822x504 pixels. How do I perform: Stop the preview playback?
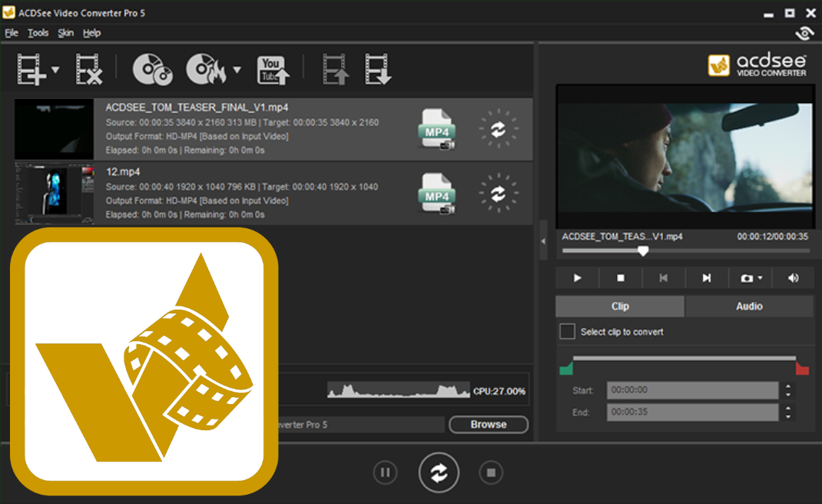tap(621, 278)
